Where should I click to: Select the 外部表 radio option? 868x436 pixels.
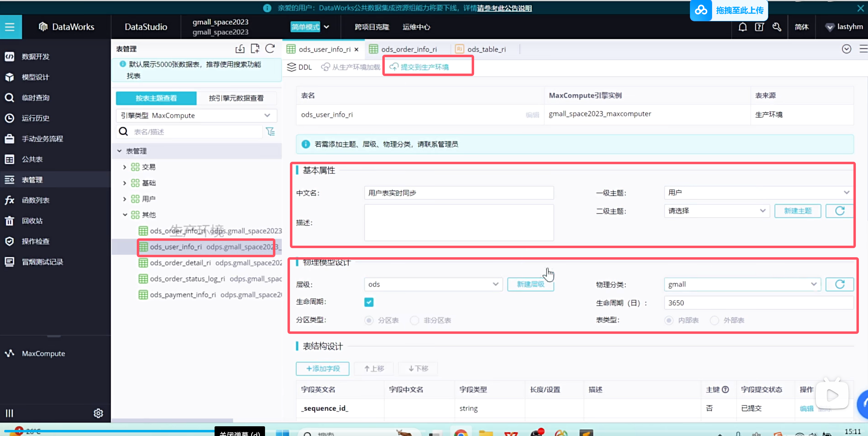714,320
